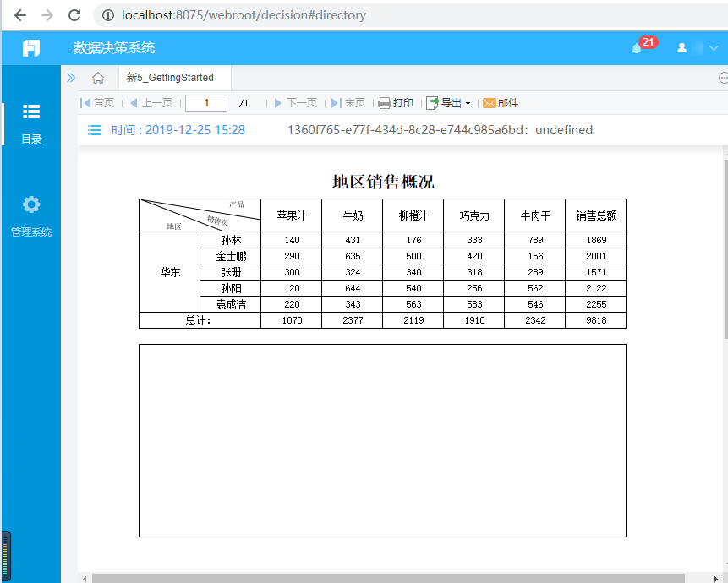Click the 牛奶 column header
728x583 pixels.
click(x=353, y=215)
